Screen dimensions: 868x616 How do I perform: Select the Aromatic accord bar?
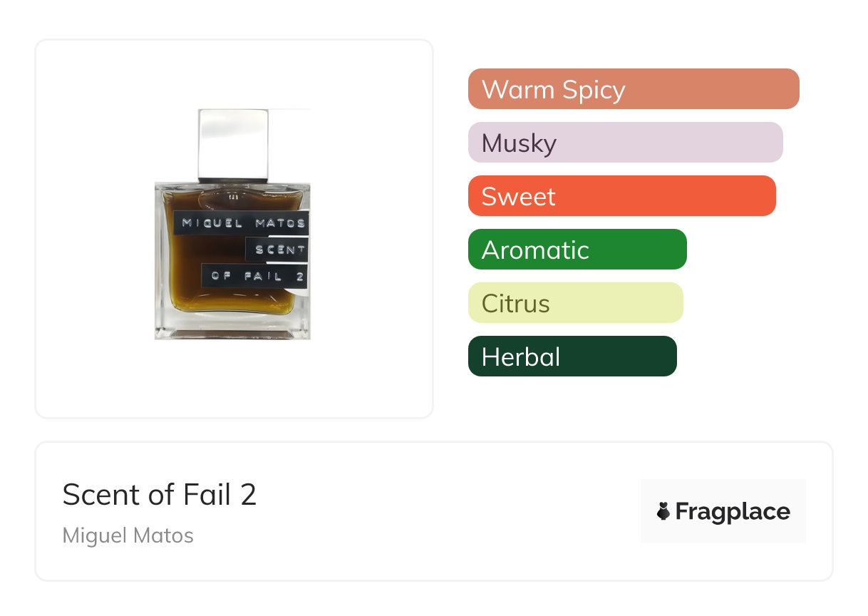pyautogui.click(x=577, y=250)
